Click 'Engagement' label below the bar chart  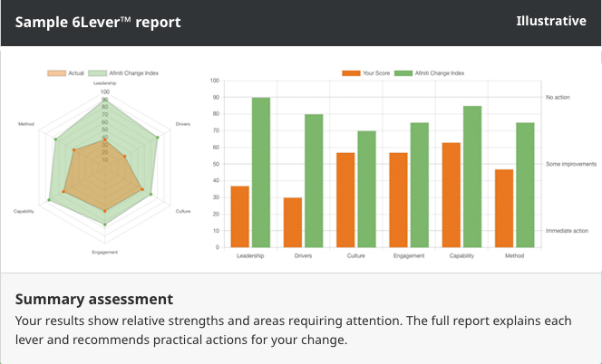click(x=409, y=256)
